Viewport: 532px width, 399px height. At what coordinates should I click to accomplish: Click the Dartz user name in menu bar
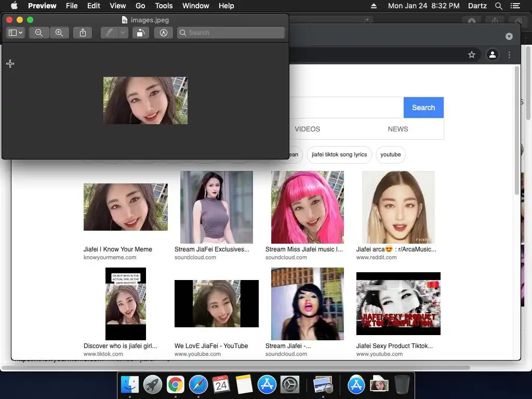[x=477, y=6]
